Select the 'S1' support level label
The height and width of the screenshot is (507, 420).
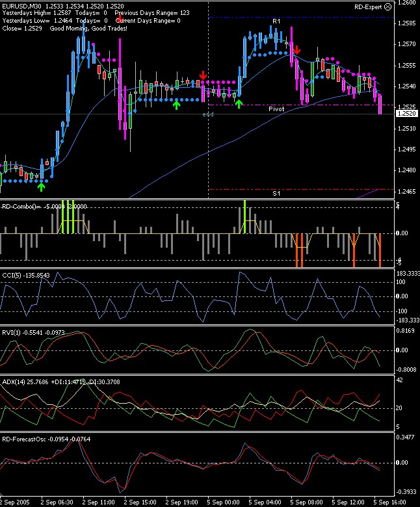coord(276,193)
